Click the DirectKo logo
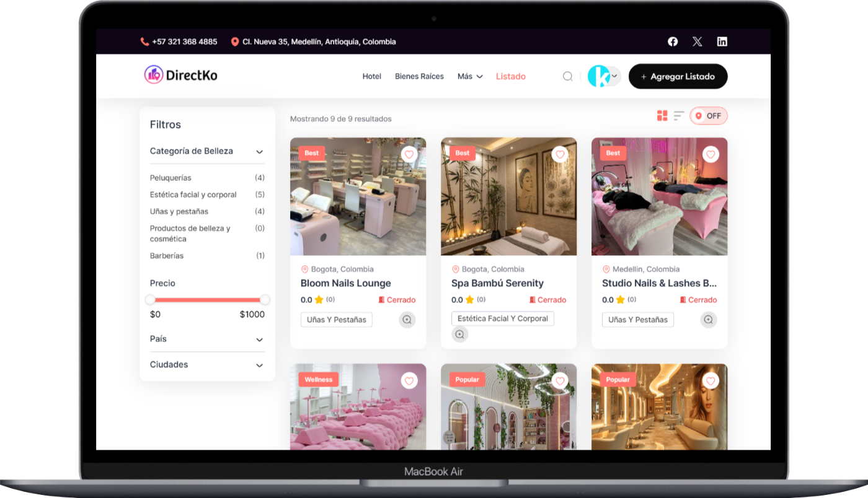Viewport: 868px width, 498px height. point(181,75)
